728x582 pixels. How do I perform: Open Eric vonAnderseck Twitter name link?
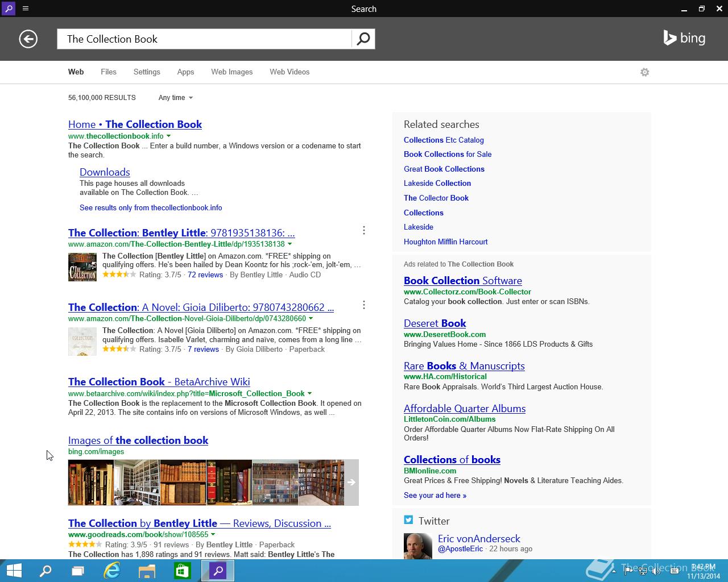pos(479,538)
